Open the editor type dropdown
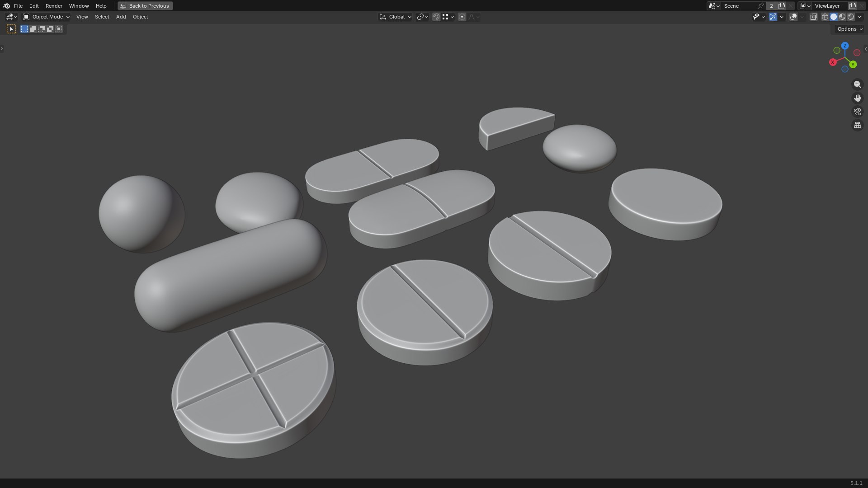This screenshot has width=868, height=488. [x=11, y=17]
